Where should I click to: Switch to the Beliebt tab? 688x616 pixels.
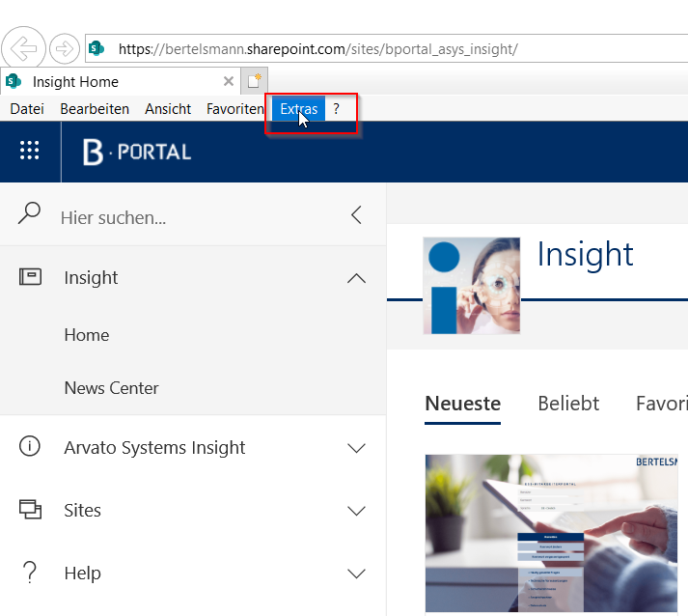[x=568, y=404]
